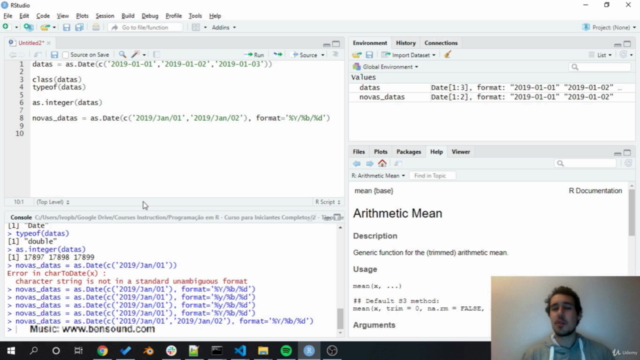Select the novas_datas row in Environment
The image size is (640, 360).
[x=492, y=97]
